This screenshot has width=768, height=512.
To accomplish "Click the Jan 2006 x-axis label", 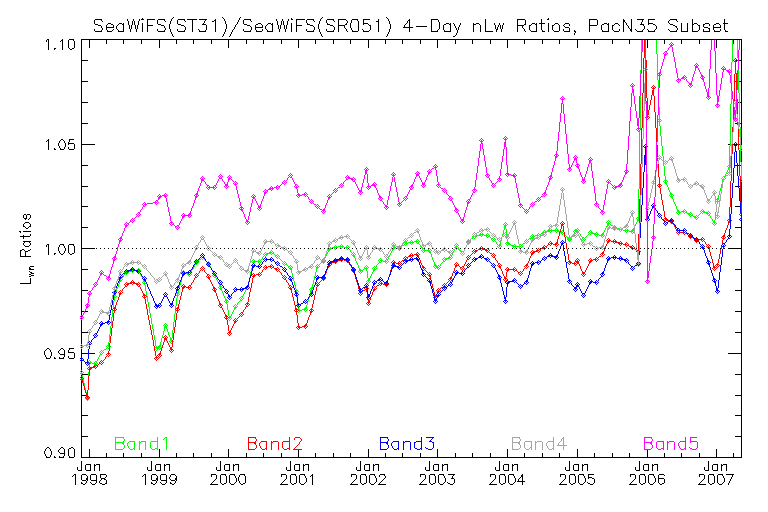I will pyautogui.click(x=647, y=473).
